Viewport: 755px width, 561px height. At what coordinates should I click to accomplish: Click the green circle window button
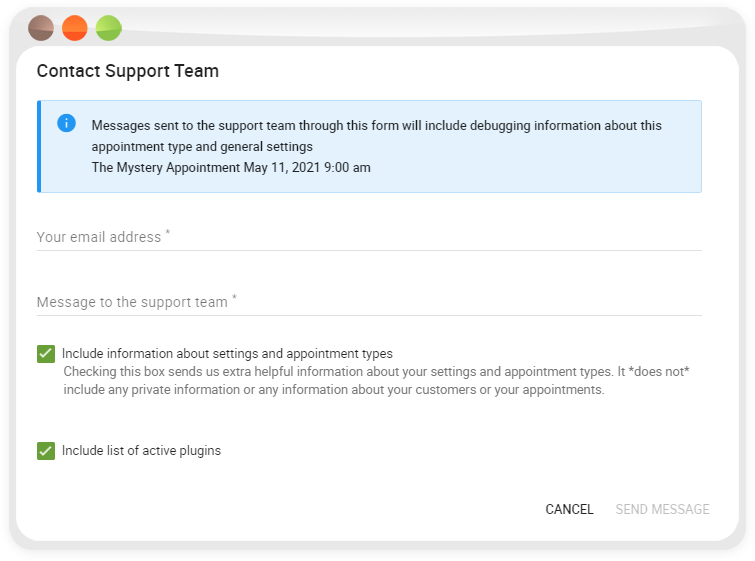108,28
